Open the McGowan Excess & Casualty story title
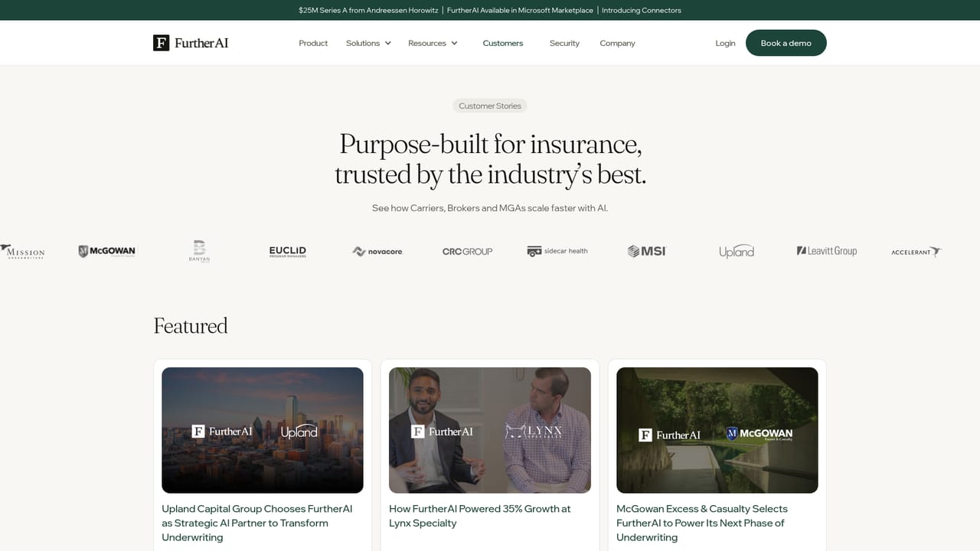The image size is (980, 551). (702, 523)
